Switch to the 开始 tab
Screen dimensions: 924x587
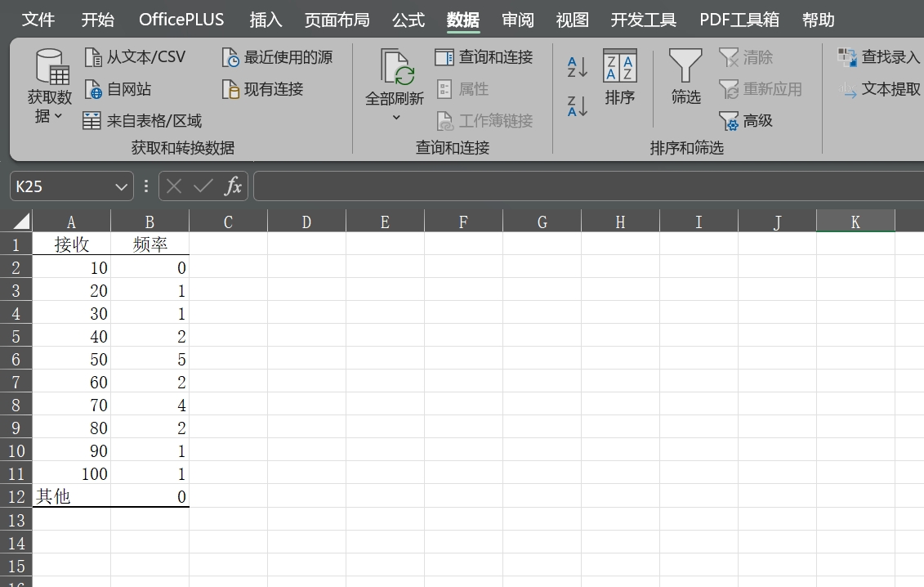(x=98, y=20)
